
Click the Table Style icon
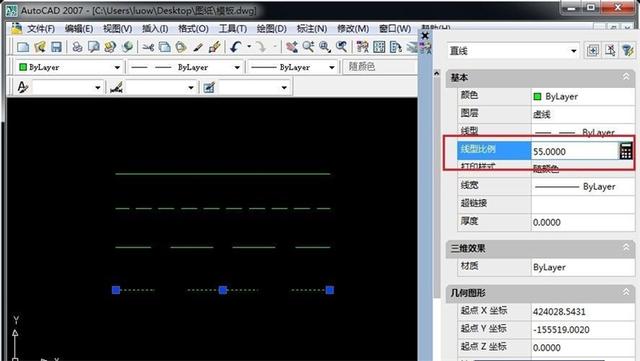tap(209, 87)
